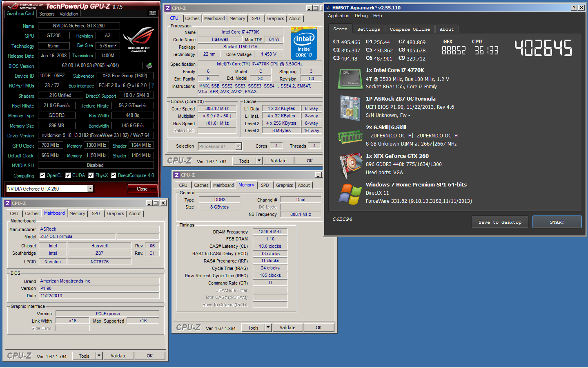The image size is (588, 368).
Task: Toggle the PhysX checkbox in GPU-Z
Action: click(91, 175)
